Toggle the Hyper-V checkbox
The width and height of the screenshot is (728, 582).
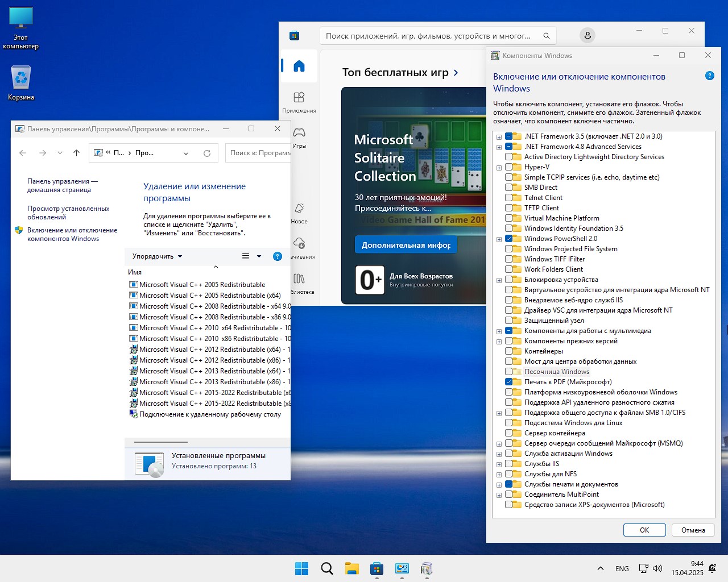508,167
